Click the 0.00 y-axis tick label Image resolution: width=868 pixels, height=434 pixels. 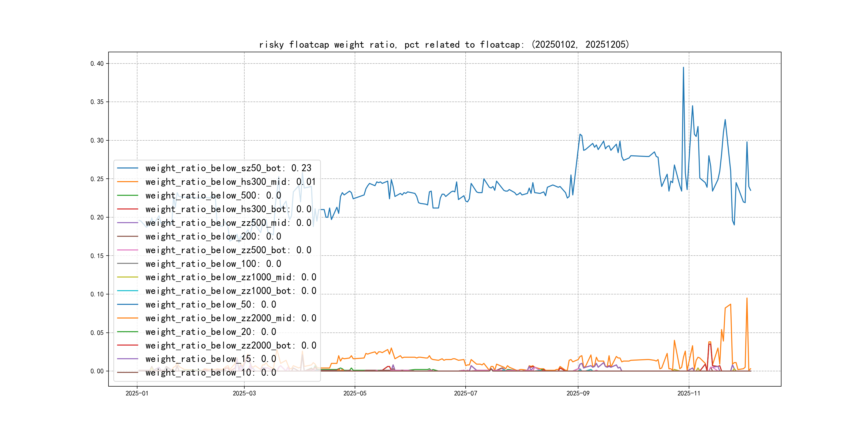pyautogui.click(x=97, y=371)
